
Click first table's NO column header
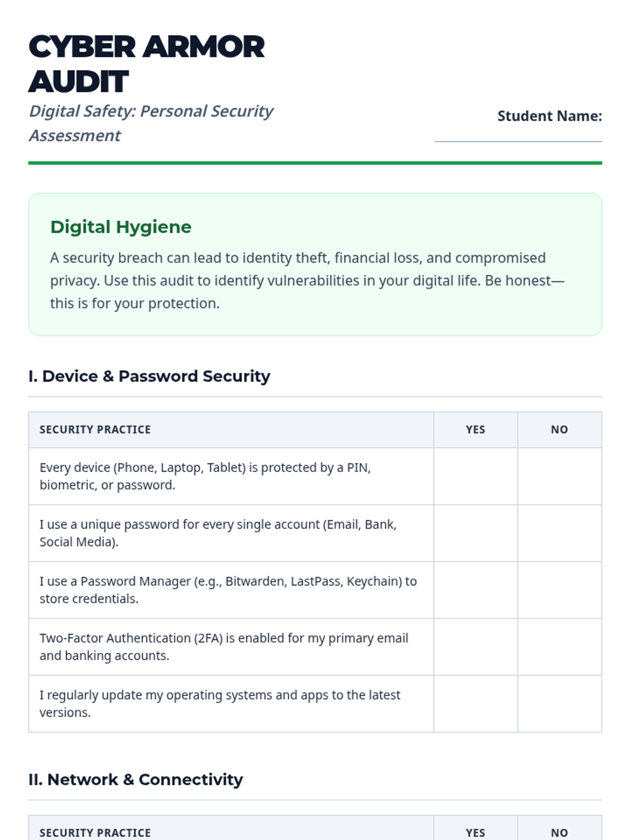(x=559, y=429)
